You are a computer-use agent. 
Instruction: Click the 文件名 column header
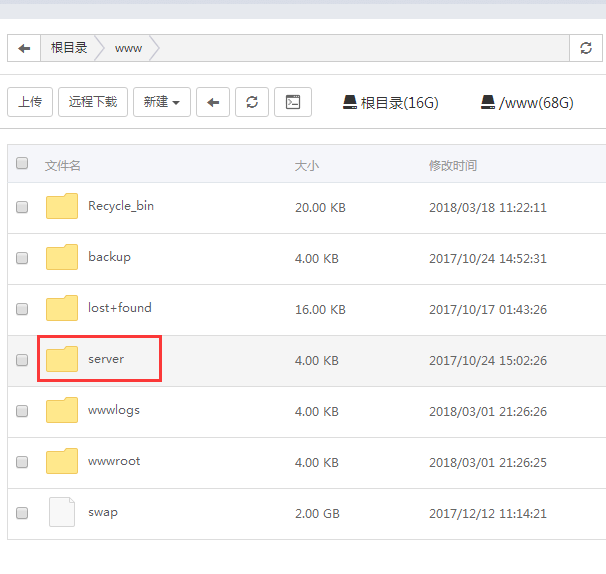pyautogui.click(x=63, y=166)
